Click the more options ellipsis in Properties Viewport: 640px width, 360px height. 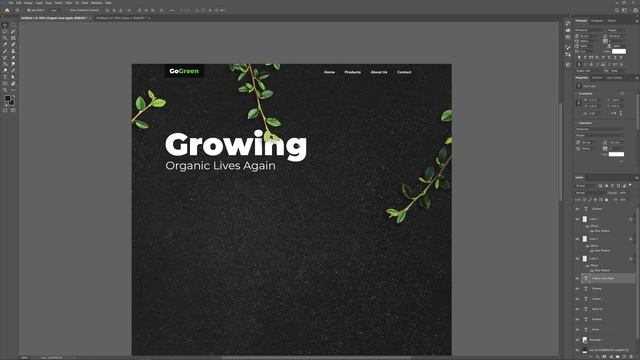(x=621, y=161)
